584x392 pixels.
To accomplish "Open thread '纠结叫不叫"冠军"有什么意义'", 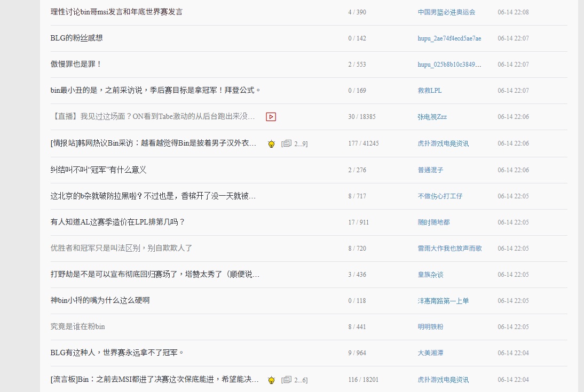I will (98, 170).
